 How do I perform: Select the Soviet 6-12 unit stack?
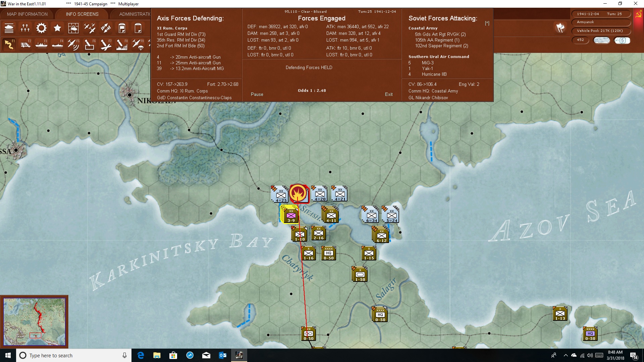[x=381, y=235]
